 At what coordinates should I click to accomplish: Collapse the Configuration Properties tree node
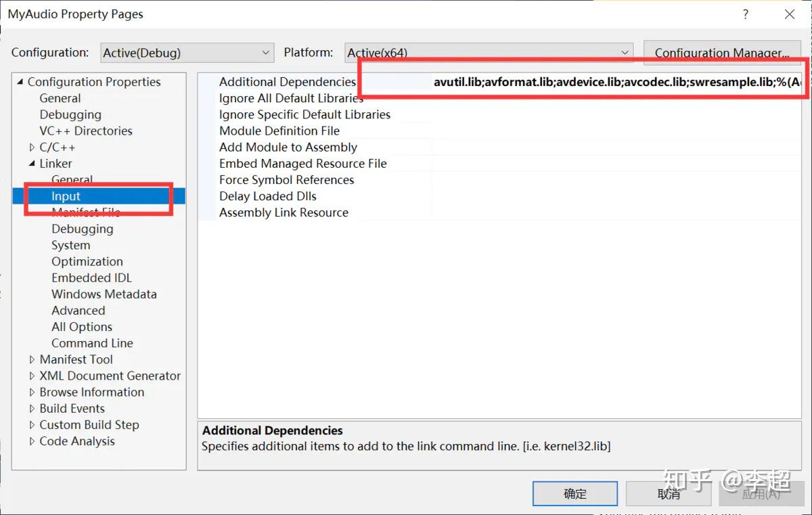tap(20, 82)
